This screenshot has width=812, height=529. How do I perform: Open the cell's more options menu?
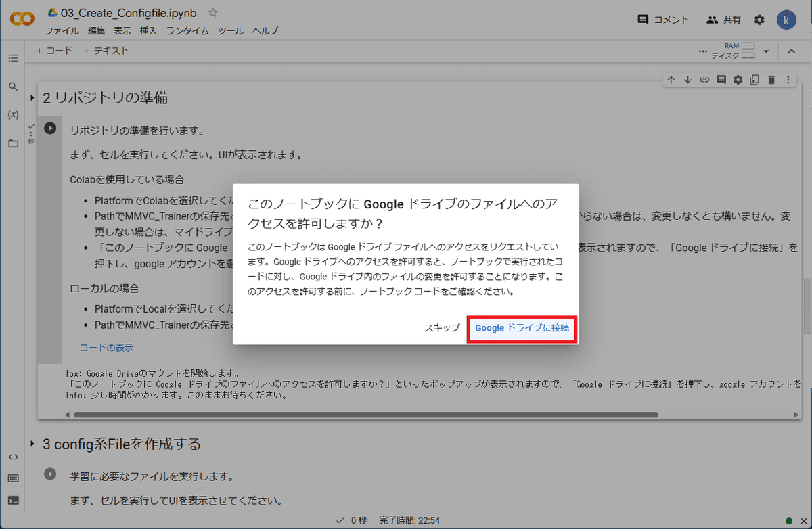[x=788, y=80]
